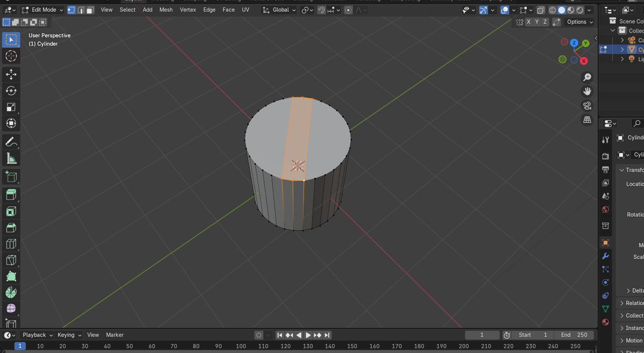Open the pivot point dropdown

point(307,10)
